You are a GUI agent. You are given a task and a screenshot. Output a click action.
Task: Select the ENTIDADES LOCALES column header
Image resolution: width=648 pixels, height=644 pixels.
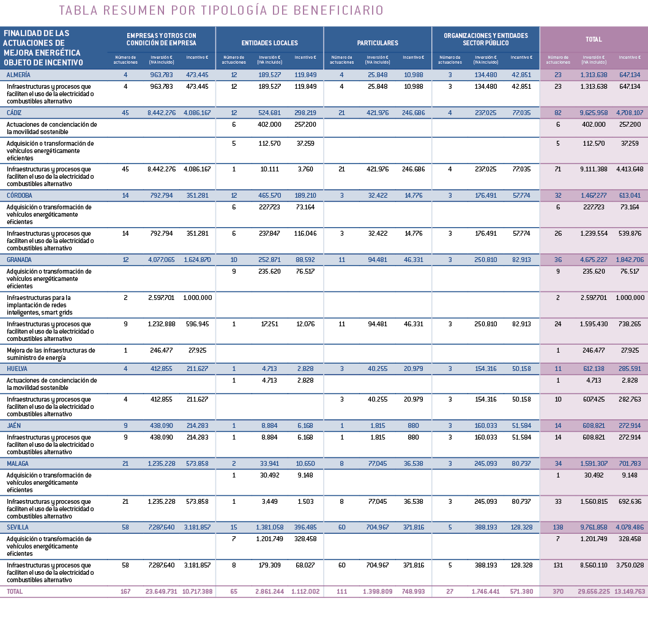(271, 43)
